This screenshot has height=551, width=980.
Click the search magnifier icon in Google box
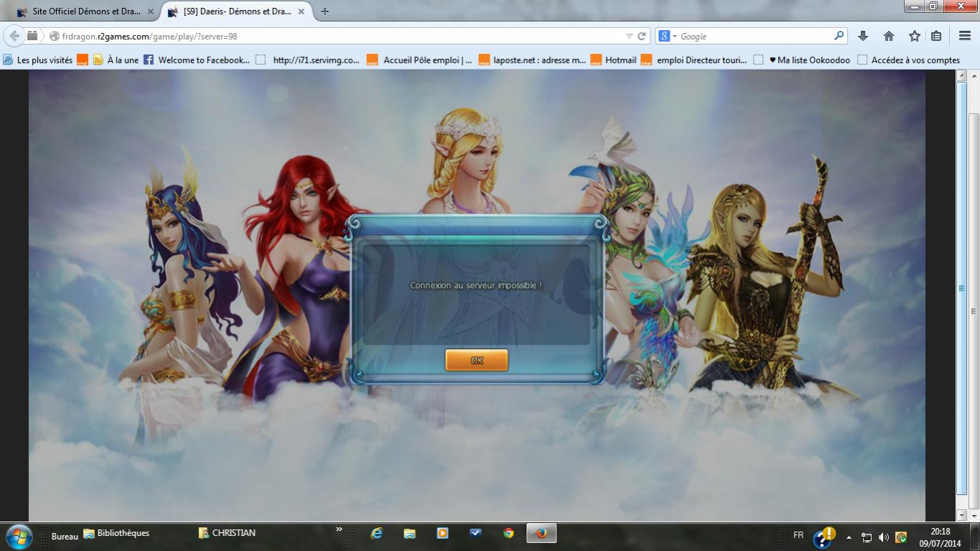click(839, 36)
